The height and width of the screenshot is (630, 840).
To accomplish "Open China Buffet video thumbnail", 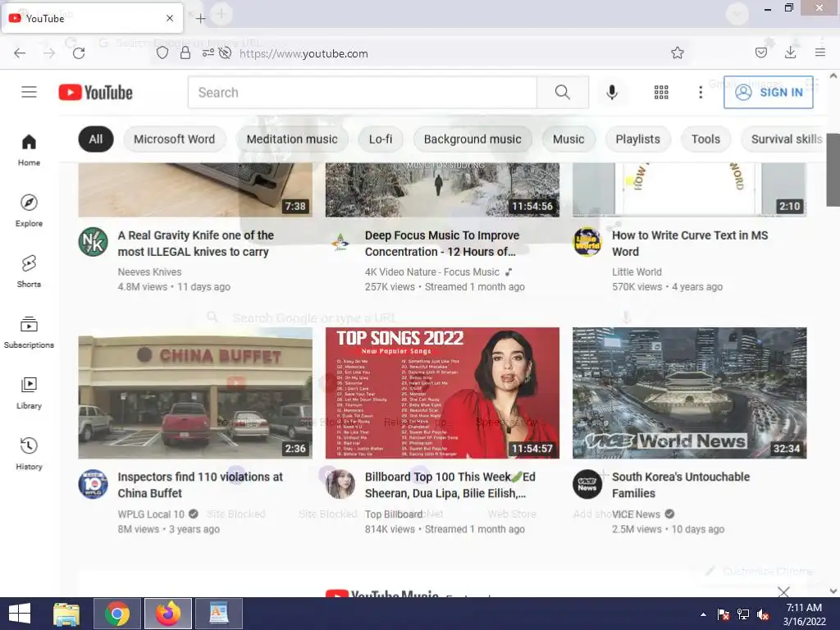I will pos(195,393).
